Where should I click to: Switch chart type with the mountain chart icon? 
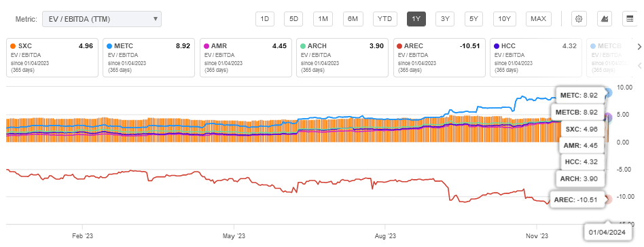click(604, 19)
